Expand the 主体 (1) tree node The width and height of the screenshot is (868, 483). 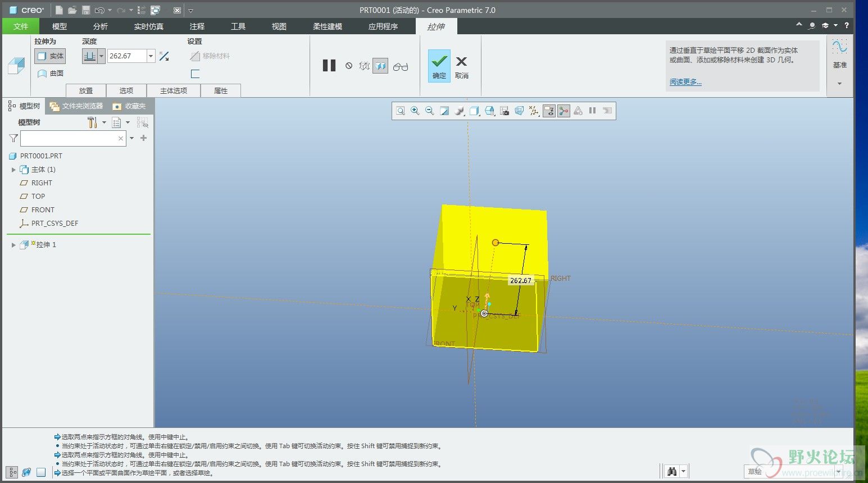[13, 170]
